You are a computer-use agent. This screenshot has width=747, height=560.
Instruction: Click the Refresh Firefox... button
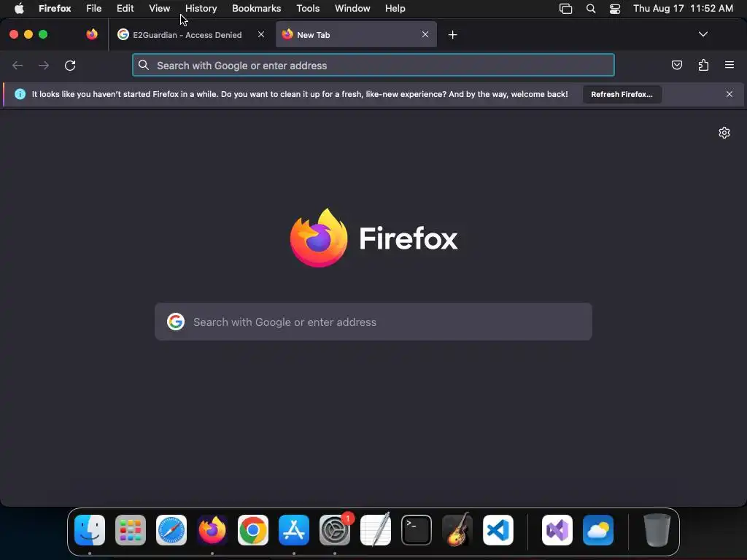tap(622, 94)
